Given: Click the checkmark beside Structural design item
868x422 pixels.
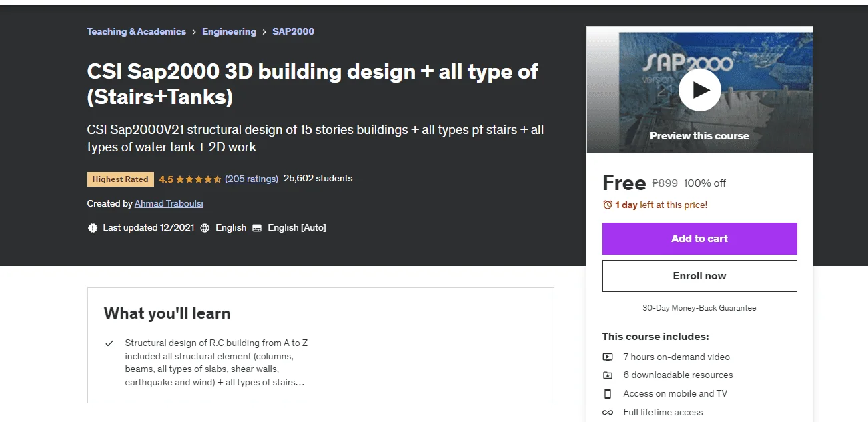Looking at the screenshot, I should click(x=109, y=343).
